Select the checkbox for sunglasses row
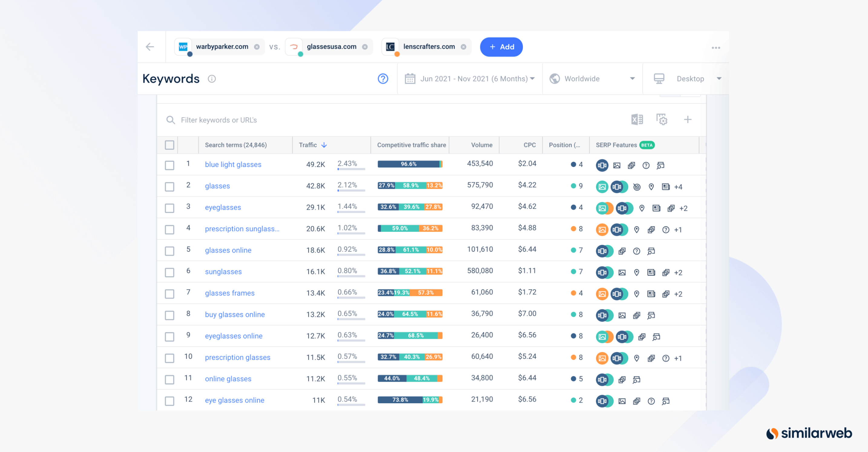The image size is (868, 452). tap(169, 272)
